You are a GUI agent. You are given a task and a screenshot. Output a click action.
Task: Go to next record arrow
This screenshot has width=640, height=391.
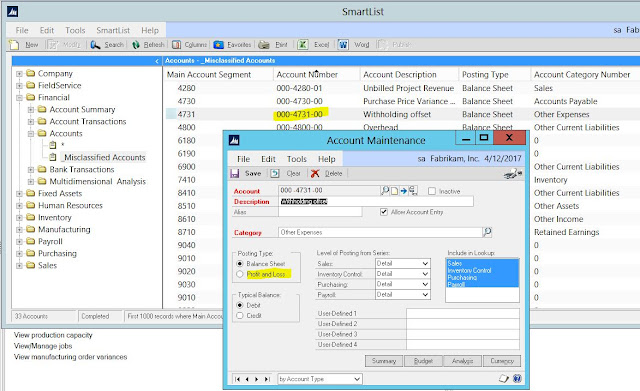[257, 379]
